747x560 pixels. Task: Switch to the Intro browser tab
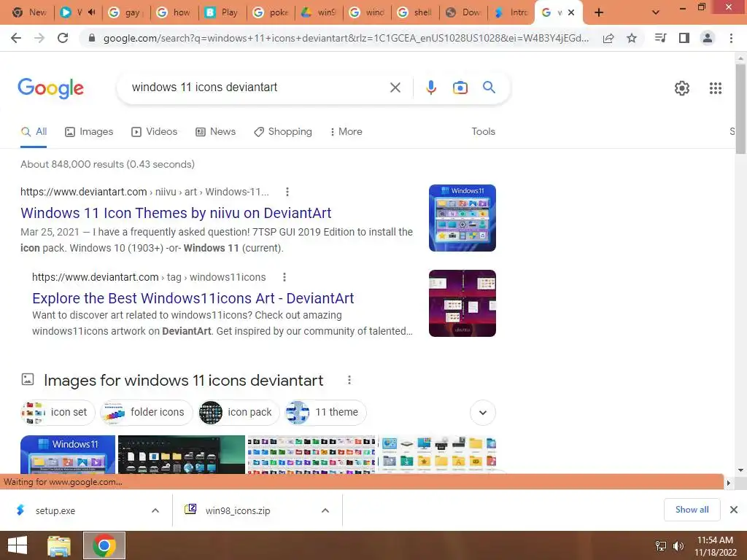(x=511, y=12)
